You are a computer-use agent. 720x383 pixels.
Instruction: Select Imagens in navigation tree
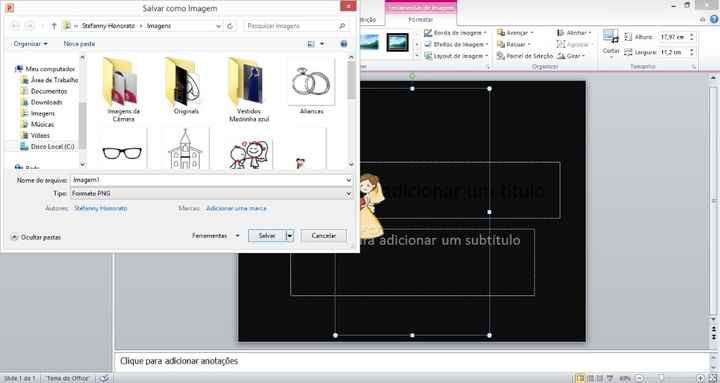pyautogui.click(x=38, y=113)
